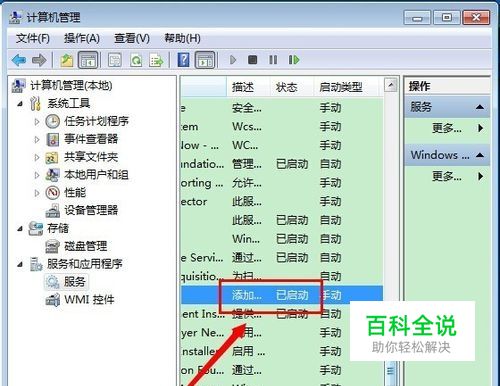Click the 'Win...' description cell

tap(246, 239)
